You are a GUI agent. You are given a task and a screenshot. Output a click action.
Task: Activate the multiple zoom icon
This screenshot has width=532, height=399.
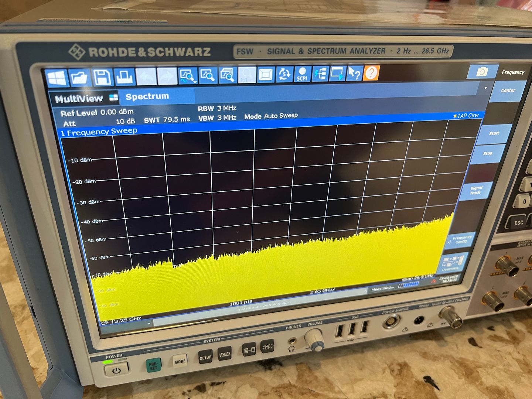coord(227,75)
